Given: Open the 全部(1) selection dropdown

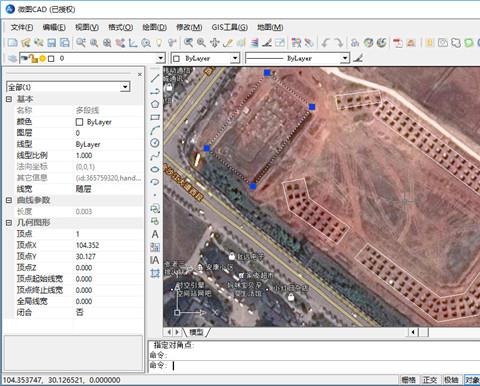Looking at the screenshot, I should pos(125,87).
